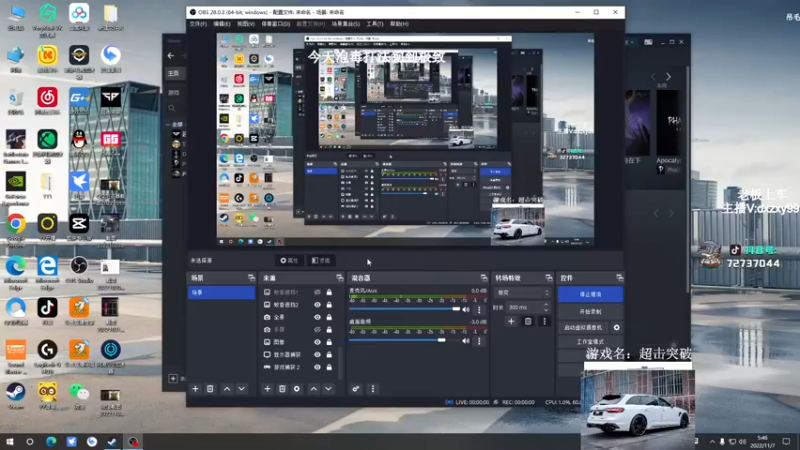Viewport: 800px width, 450px height.
Task: Hide the bottom gamepad capture source eye icon
Action: (317, 367)
